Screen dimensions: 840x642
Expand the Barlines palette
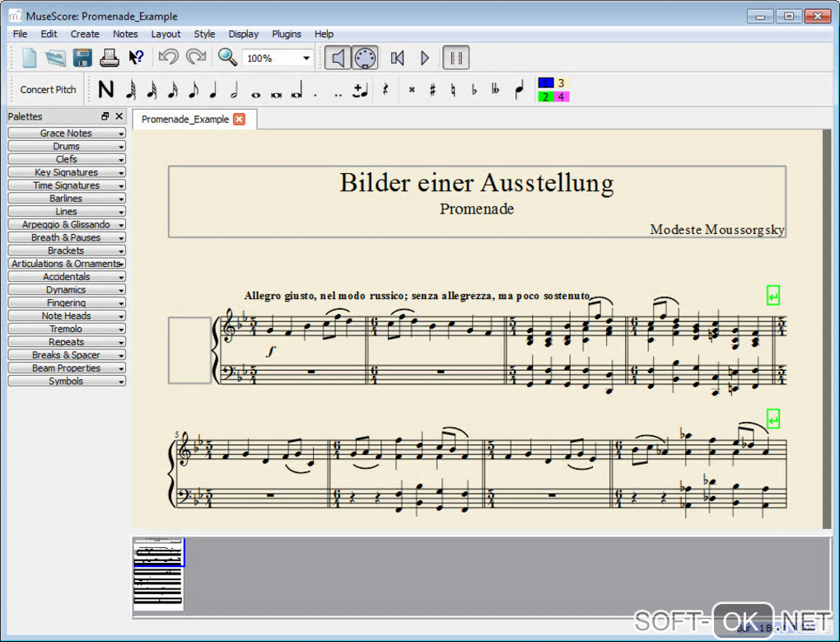pyautogui.click(x=67, y=199)
